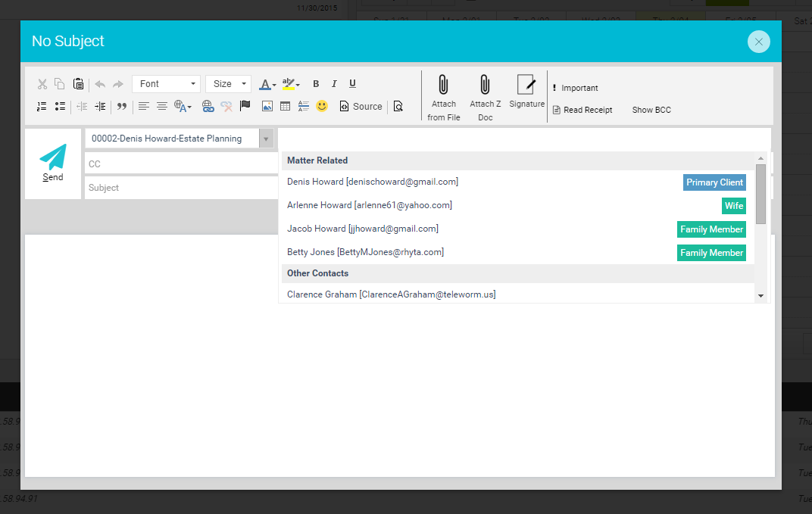
Task: Align text to the left
Action: (144, 107)
